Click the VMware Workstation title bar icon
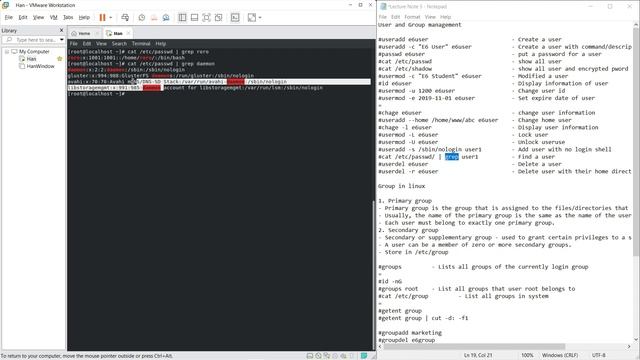Viewport: 640px width, 360px height. click(x=6, y=5)
